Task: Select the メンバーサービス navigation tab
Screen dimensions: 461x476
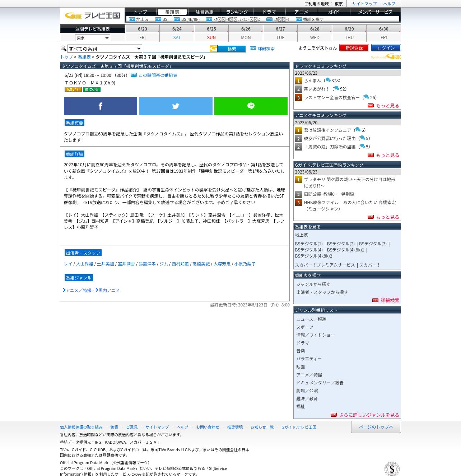Action: click(375, 12)
